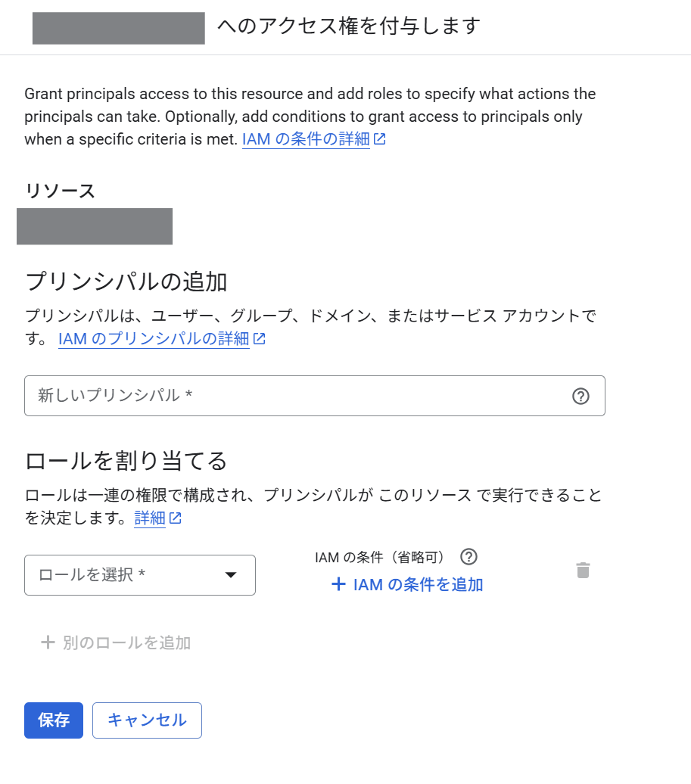Click the help icon next to IAM の条件（省略可）
The height and width of the screenshot is (784, 691).
tap(468, 557)
